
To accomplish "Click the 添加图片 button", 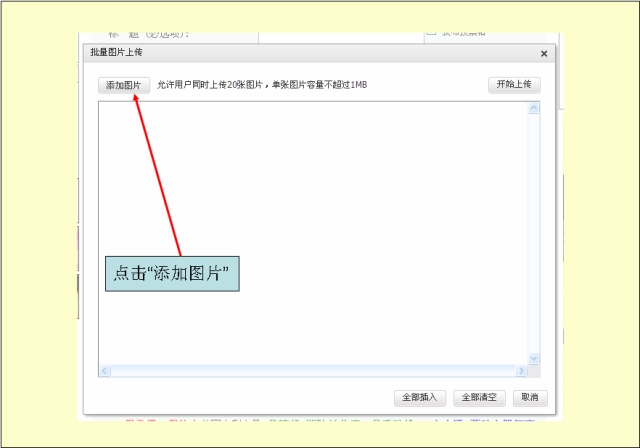I will (x=124, y=85).
